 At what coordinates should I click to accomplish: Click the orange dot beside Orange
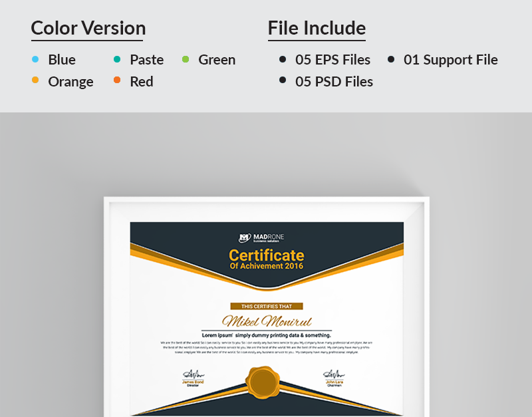(x=35, y=81)
